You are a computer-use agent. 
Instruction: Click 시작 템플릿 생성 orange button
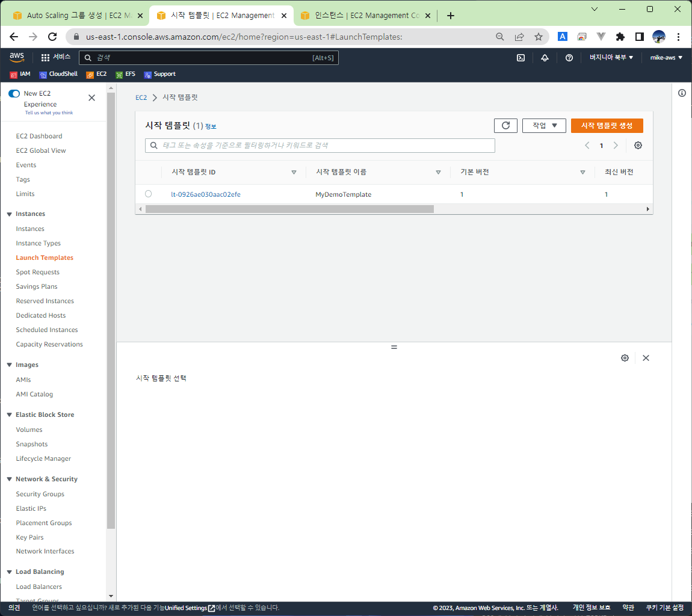tap(607, 126)
